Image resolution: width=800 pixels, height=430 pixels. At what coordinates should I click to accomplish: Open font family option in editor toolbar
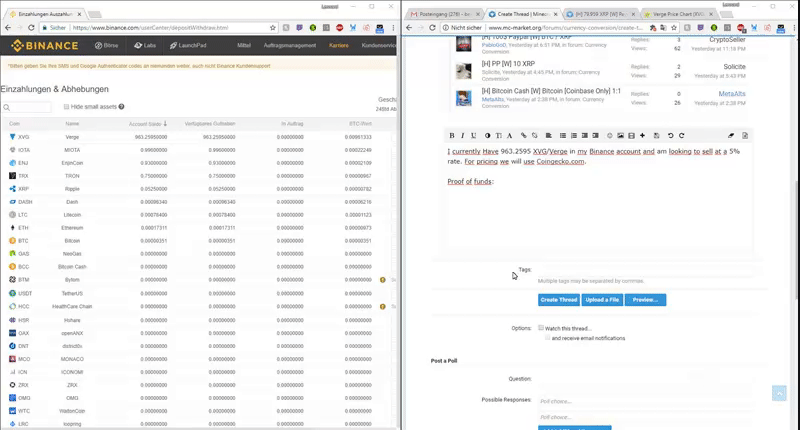[509, 136]
